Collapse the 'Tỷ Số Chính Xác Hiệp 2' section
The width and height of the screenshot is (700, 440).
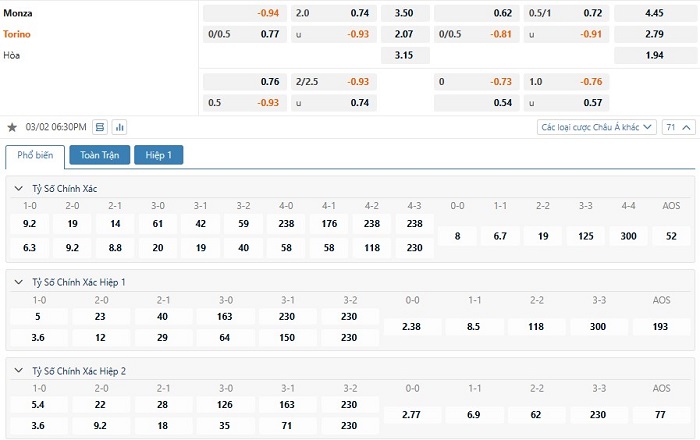tap(19, 370)
